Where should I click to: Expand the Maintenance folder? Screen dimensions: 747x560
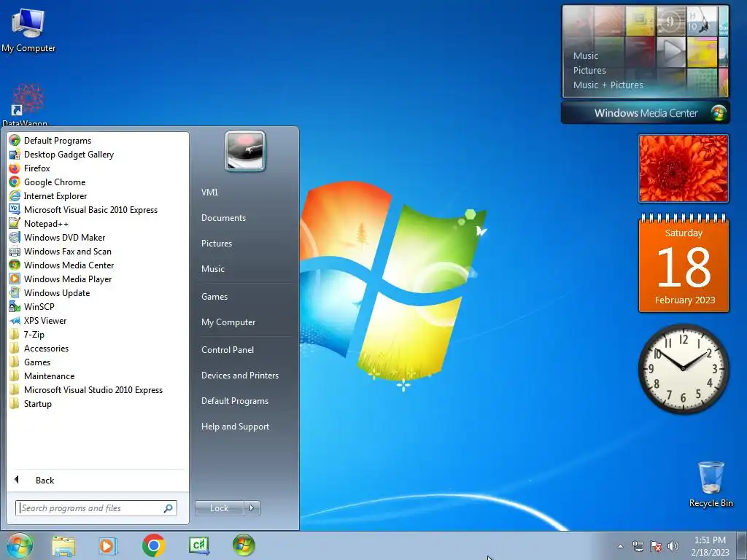42,376
